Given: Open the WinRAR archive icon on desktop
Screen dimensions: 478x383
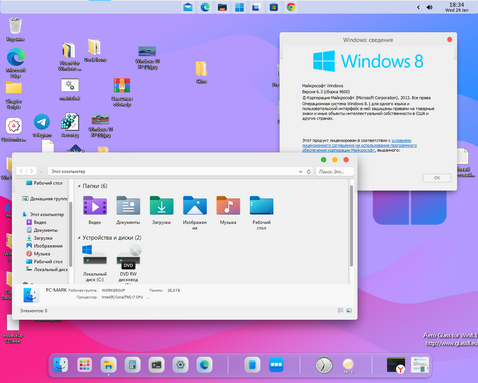Looking at the screenshot, I should click(x=122, y=92).
